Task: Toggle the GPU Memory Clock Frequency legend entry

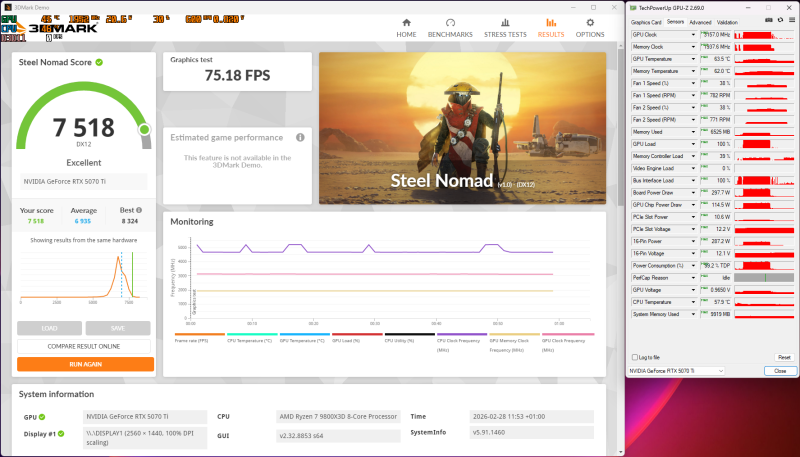Action: 515,342
